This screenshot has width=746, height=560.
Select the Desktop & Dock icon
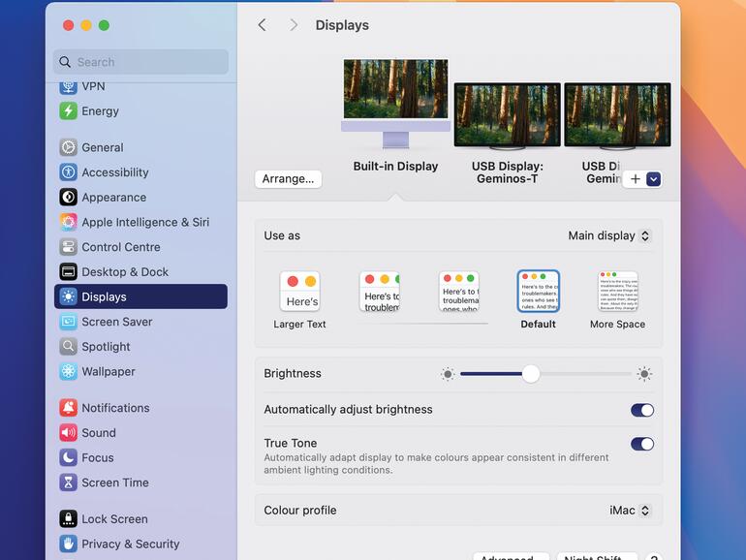pos(68,272)
